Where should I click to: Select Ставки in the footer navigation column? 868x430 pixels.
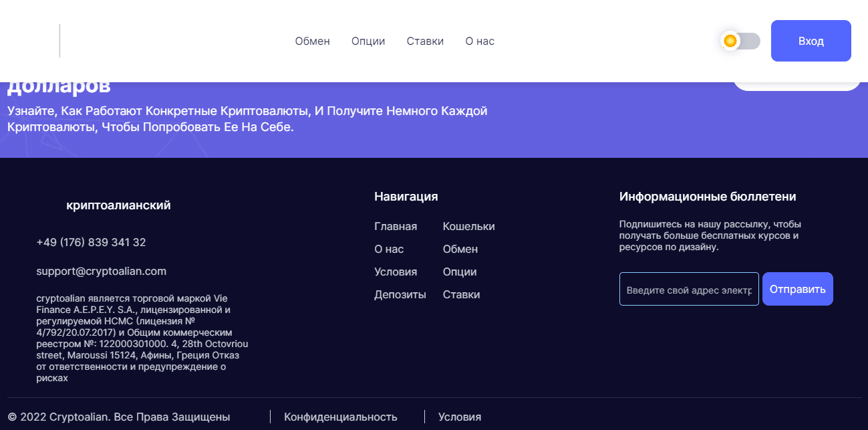pyautogui.click(x=461, y=294)
